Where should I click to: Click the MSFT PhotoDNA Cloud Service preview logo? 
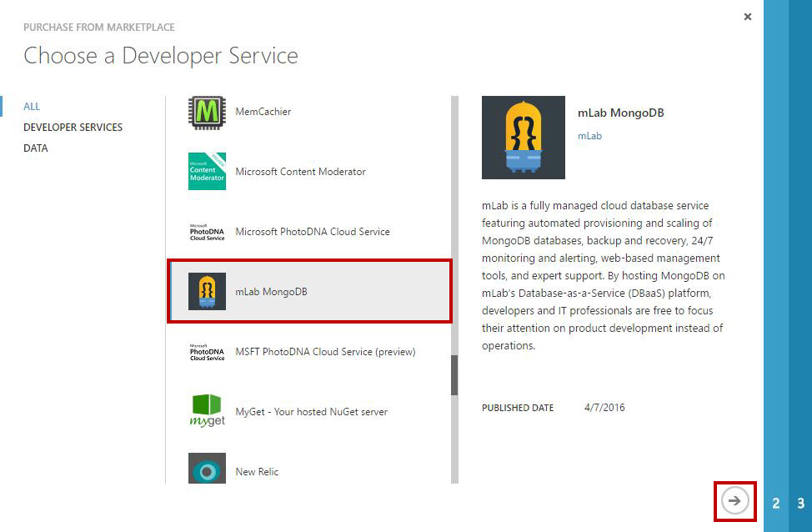tap(207, 352)
